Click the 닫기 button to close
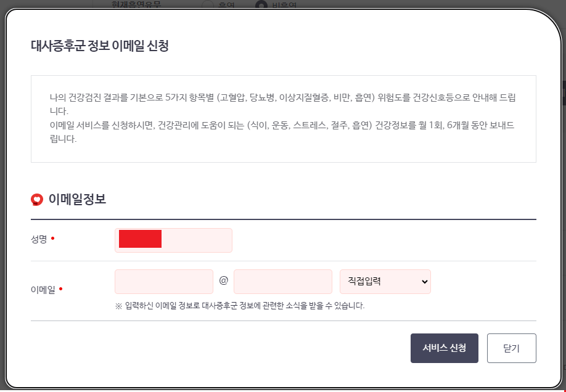The height and width of the screenshot is (392, 566). [512, 348]
